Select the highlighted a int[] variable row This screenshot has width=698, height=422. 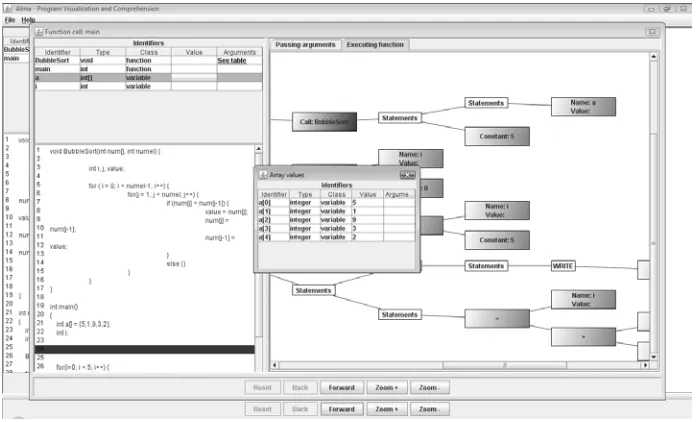(x=148, y=78)
